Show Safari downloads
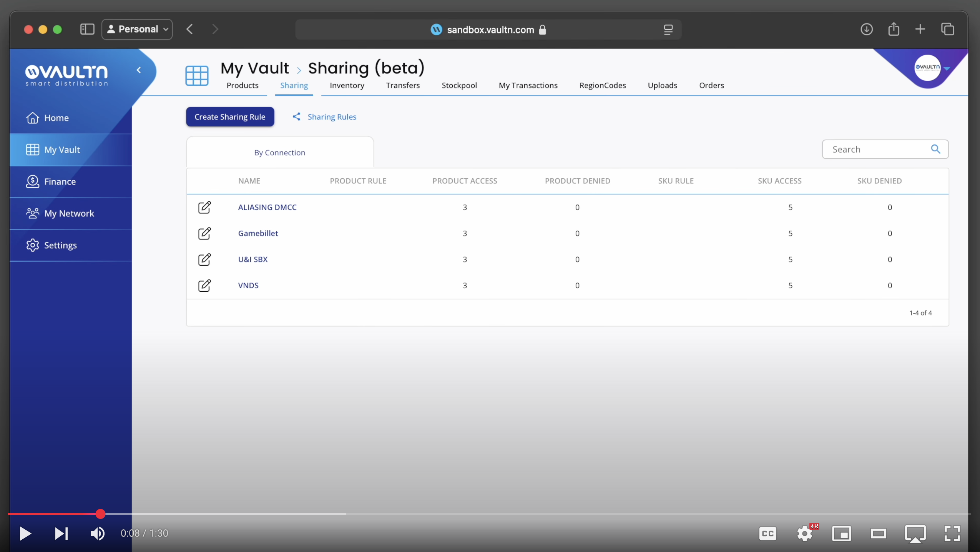The width and height of the screenshot is (980, 552). 866,29
